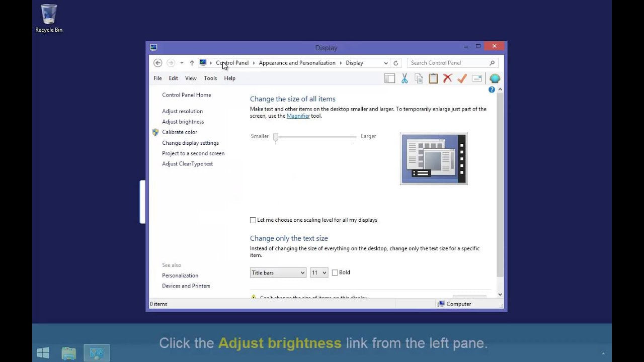644x362 pixels.
Task: Click the Copy toolbar icon
Action: [x=419, y=78]
